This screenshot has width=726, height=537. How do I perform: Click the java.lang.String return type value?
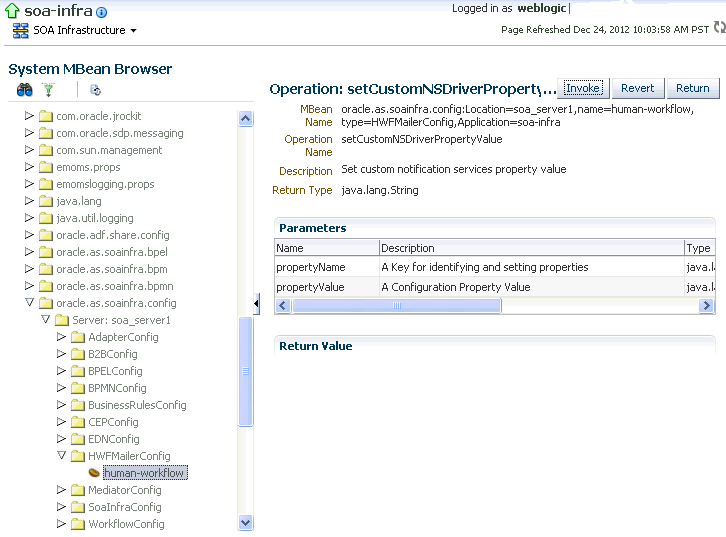coord(380,190)
